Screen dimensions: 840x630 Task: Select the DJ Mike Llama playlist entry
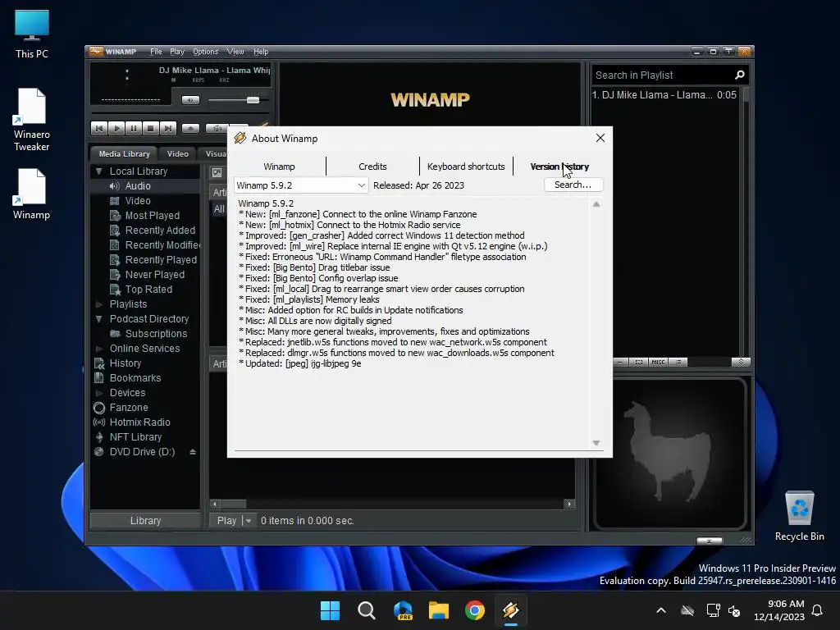click(x=664, y=95)
